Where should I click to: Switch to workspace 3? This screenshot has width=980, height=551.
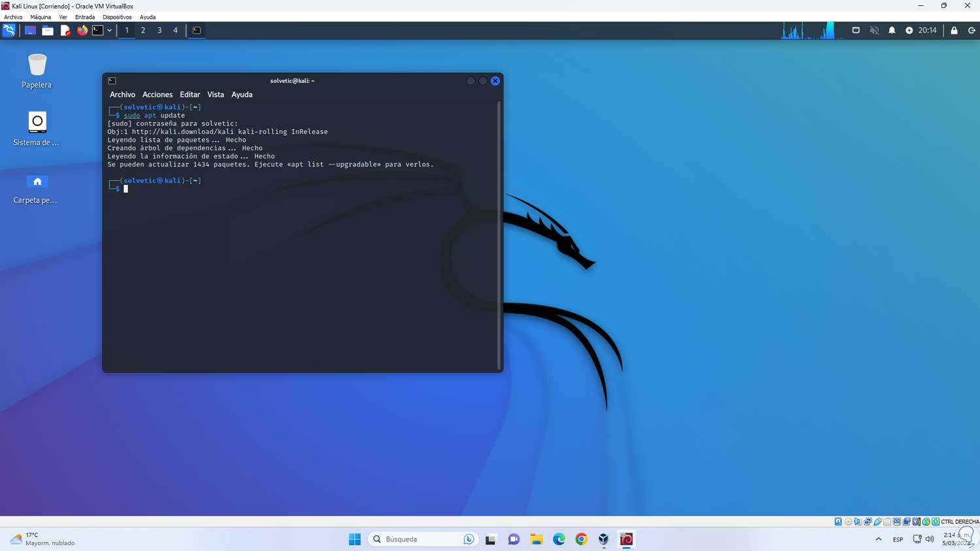pyautogui.click(x=159, y=30)
